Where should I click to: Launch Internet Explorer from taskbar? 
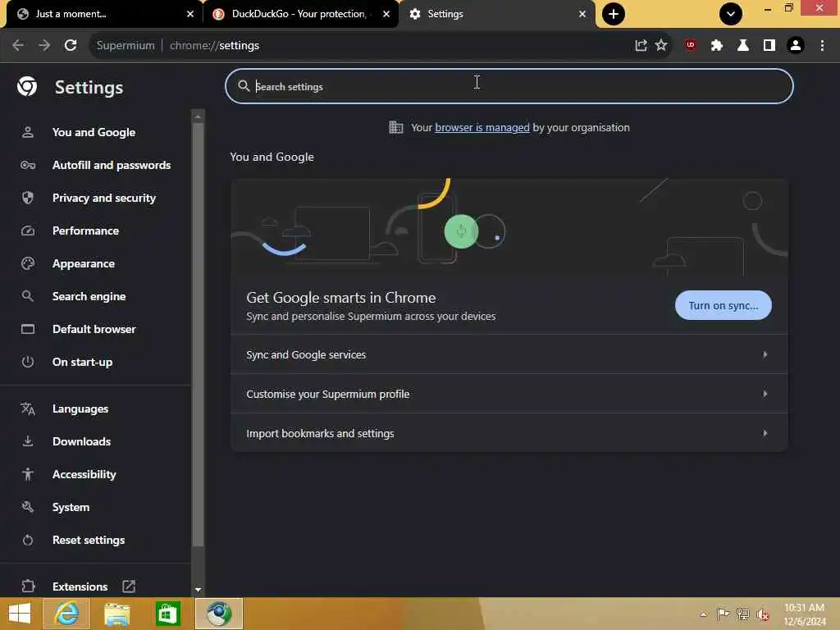point(66,614)
